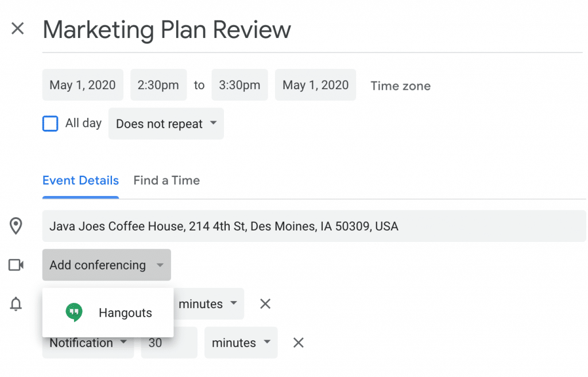
Task: Expand the Does not repeat dropdown
Action: pos(166,124)
